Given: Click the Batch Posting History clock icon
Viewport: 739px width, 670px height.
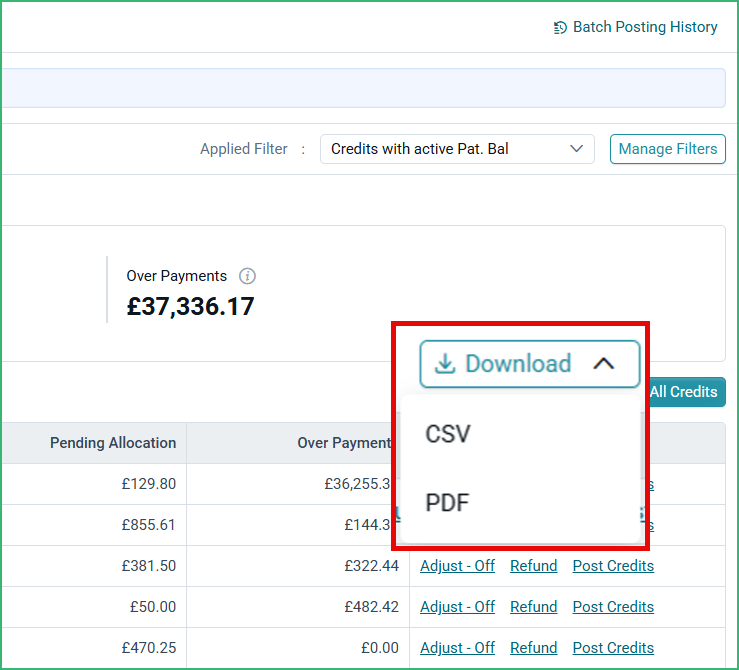Looking at the screenshot, I should click(560, 28).
